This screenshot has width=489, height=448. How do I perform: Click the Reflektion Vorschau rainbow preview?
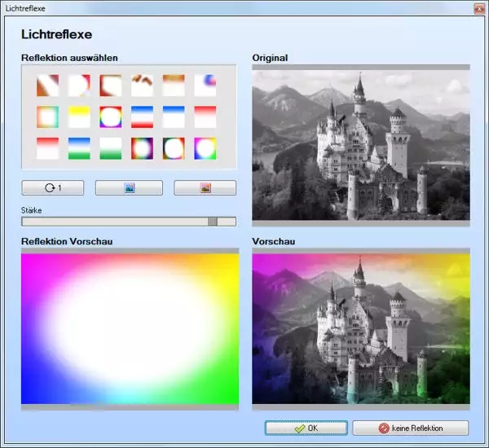point(130,327)
